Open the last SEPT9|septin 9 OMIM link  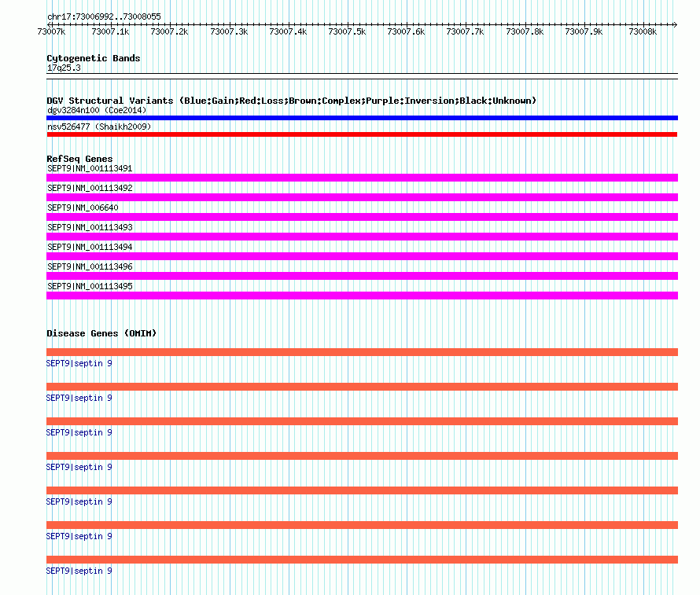[x=79, y=571]
